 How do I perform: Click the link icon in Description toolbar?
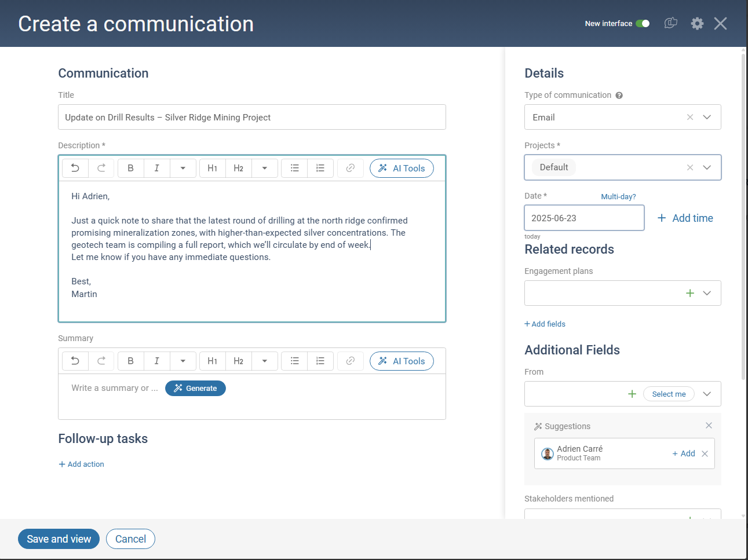(x=350, y=168)
